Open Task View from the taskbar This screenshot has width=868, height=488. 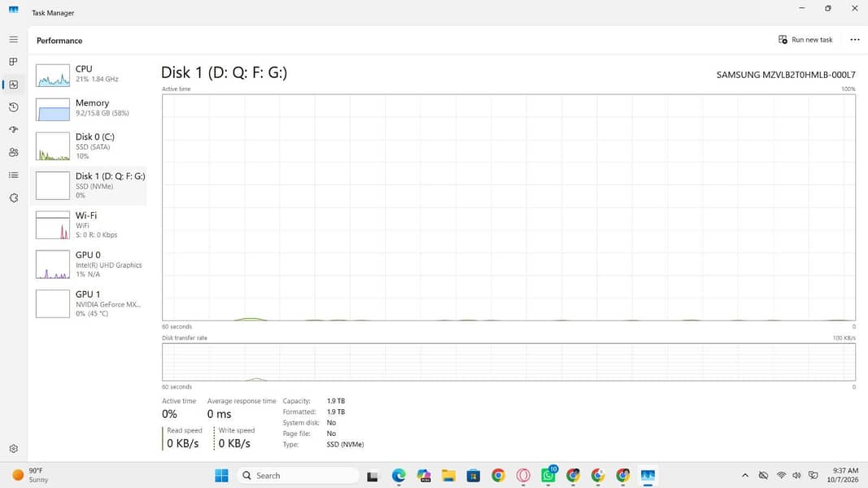pyautogui.click(x=373, y=476)
